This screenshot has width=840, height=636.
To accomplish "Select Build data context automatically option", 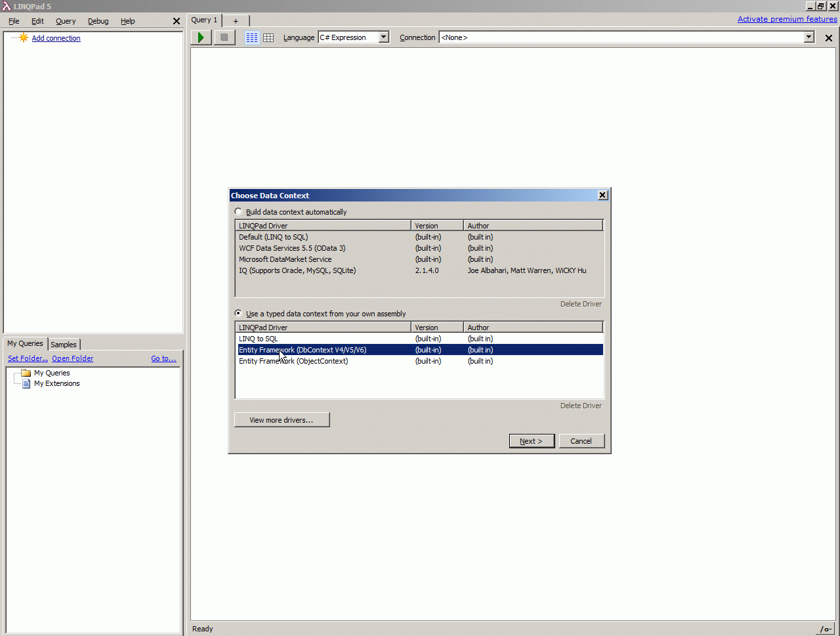I will 238,211.
